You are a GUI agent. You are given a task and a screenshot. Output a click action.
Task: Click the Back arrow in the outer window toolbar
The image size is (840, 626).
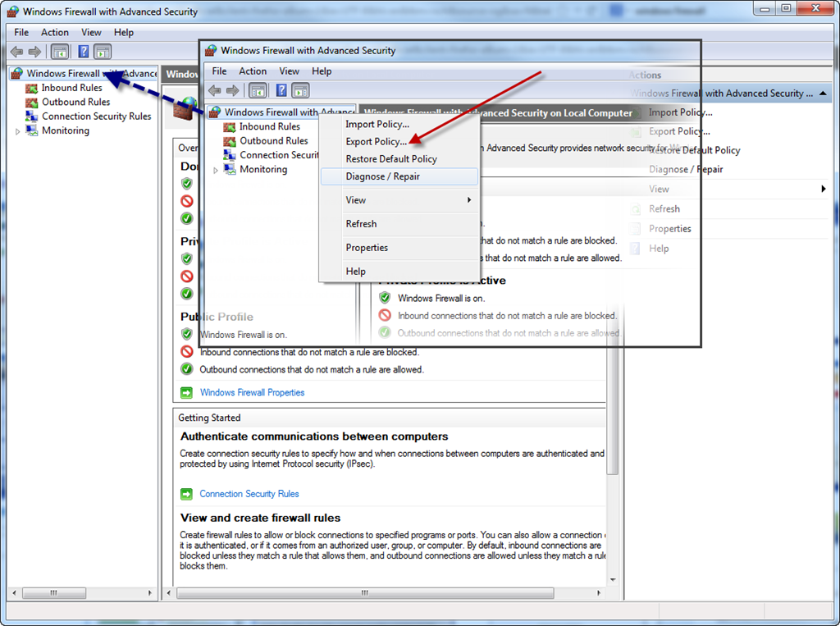point(16,52)
